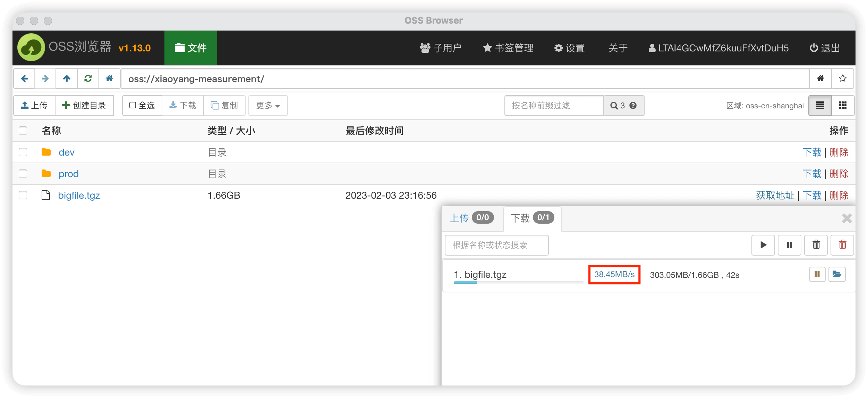Toggle the select-all header checkbox

click(x=23, y=131)
